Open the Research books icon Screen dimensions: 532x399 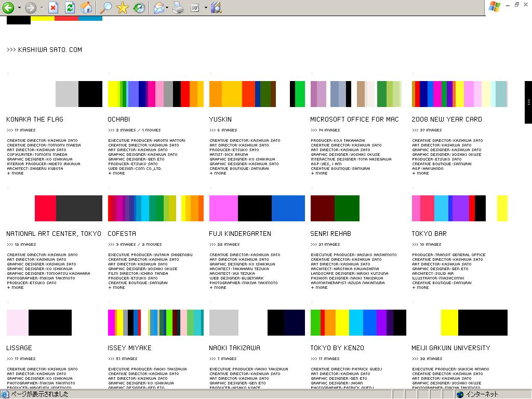[216, 7]
